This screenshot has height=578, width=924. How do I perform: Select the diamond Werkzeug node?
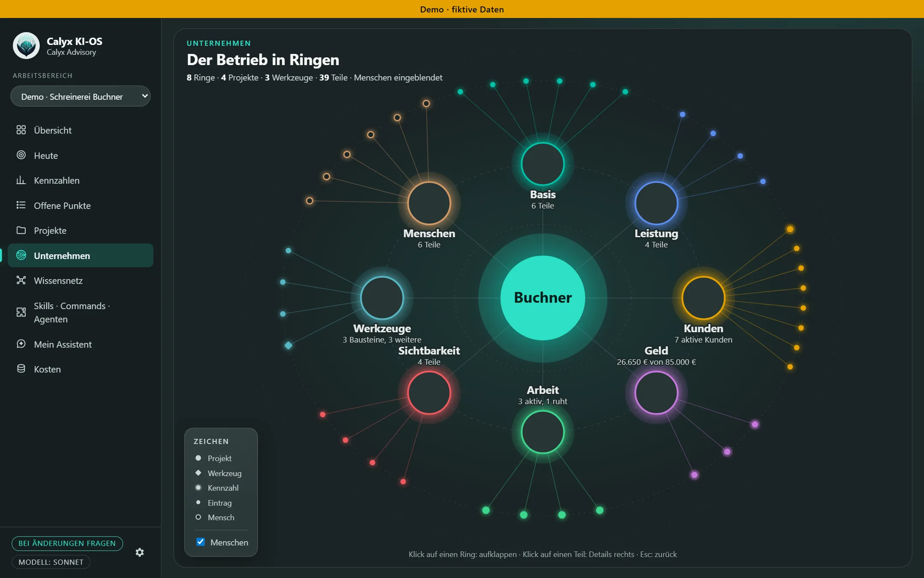[x=288, y=346]
